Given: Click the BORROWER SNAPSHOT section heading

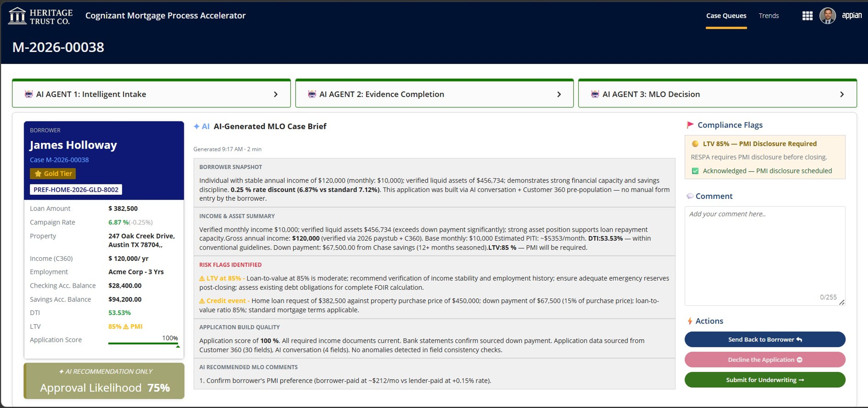Looking at the screenshot, I should click(x=231, y=167).
